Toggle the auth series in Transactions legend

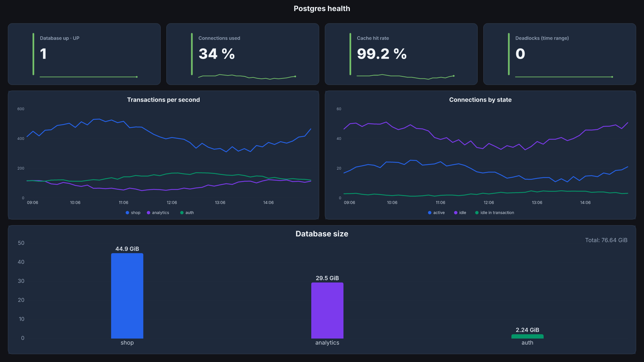click(187, 213)
